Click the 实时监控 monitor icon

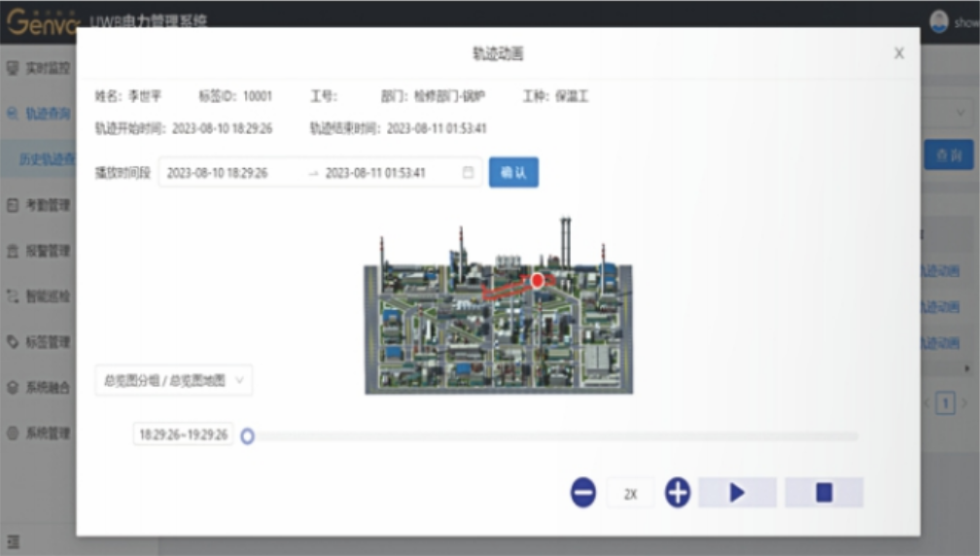(x=13, y=67)
